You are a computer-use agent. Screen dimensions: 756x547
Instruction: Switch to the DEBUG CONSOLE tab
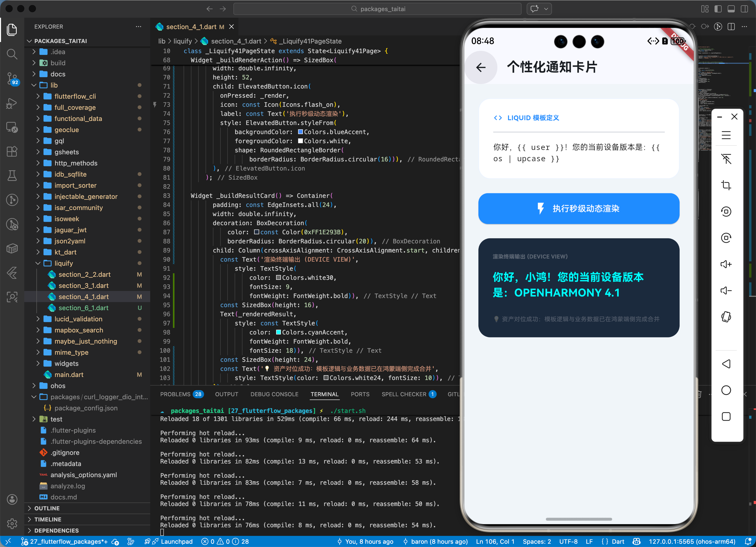click(x=274, y=394)
